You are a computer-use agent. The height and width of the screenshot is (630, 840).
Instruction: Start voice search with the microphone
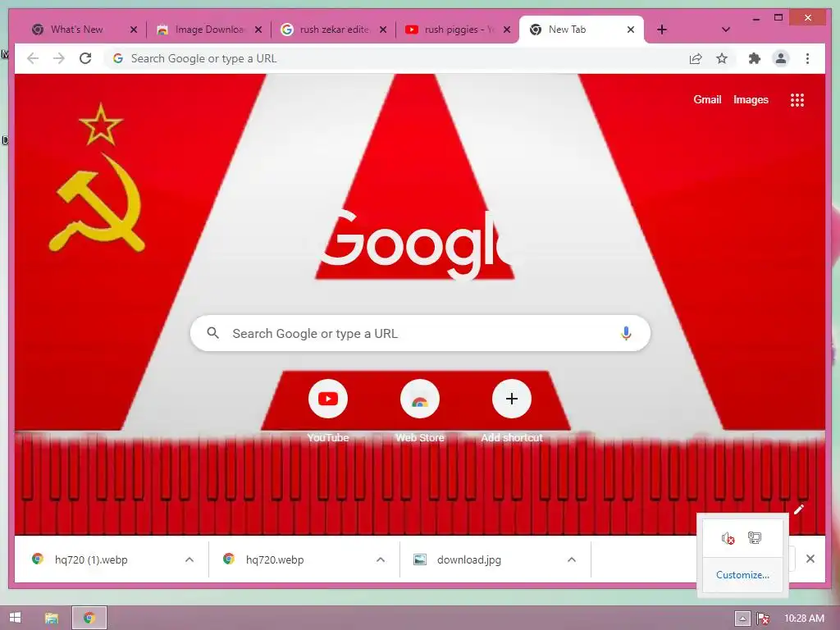(x=626, y=333)
